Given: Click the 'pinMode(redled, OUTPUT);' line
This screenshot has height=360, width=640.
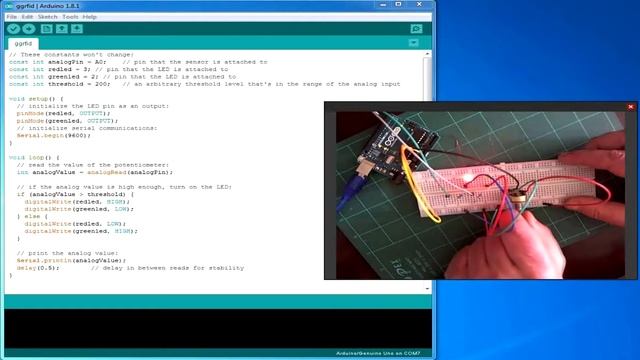Looking at the screenshot, I should pos(63,113).
